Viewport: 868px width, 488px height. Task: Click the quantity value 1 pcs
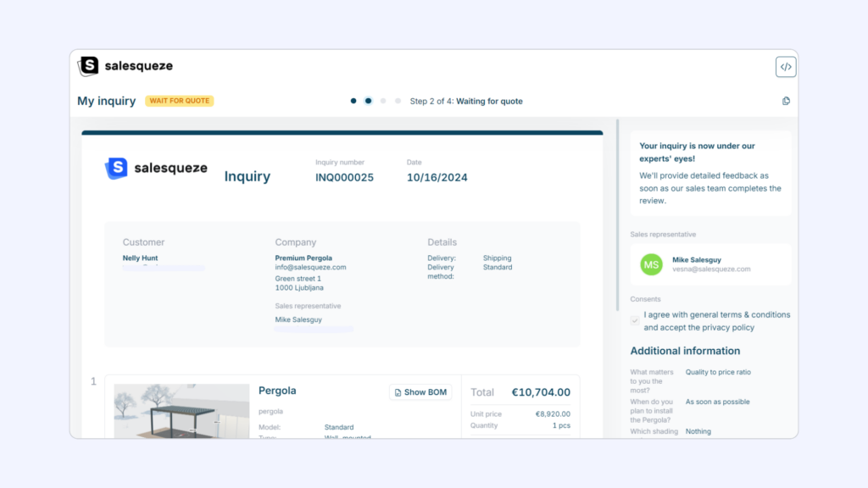(561, 425)
